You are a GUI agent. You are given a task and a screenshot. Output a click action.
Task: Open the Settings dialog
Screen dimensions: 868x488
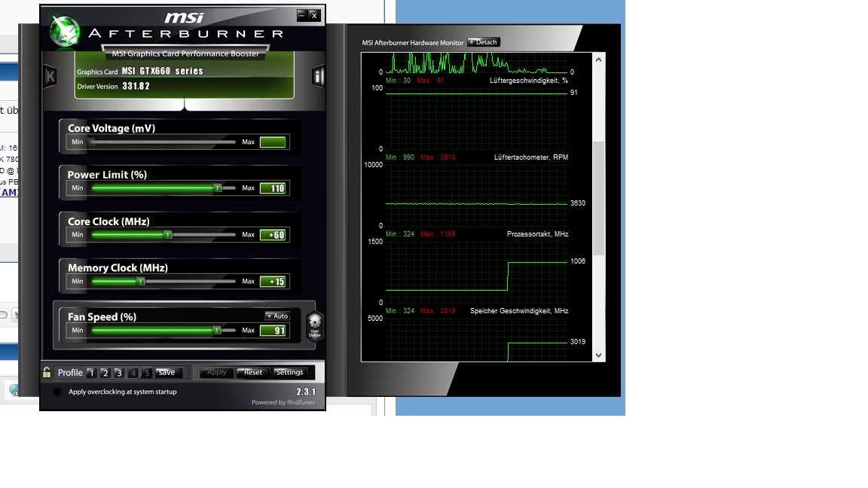click(x=289, y=372)
